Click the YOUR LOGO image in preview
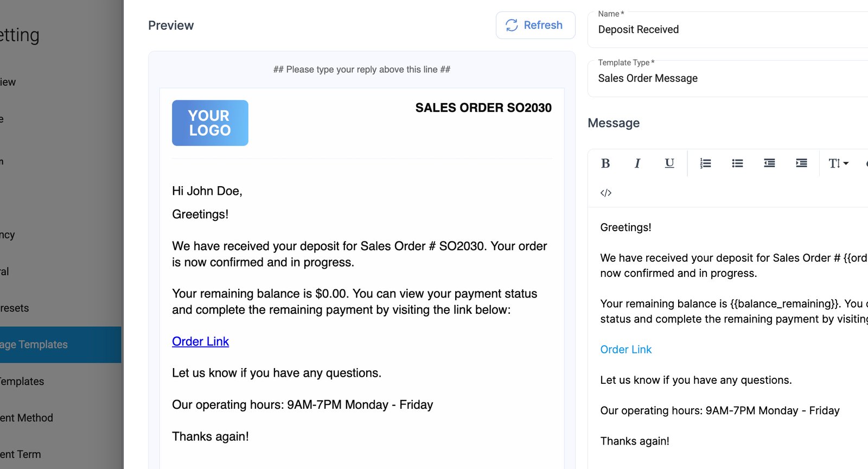This screenshot has height=469, width=868. tap(210, 123)
